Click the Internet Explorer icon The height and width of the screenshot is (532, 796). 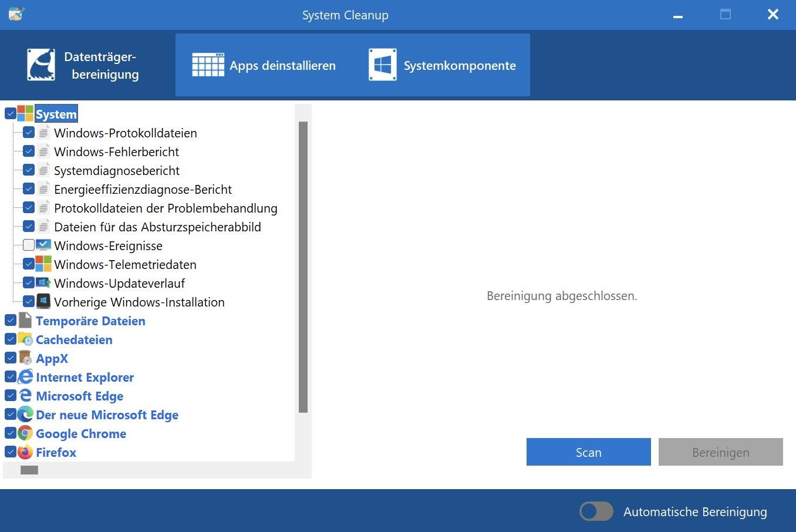click(x=25, y=377)
